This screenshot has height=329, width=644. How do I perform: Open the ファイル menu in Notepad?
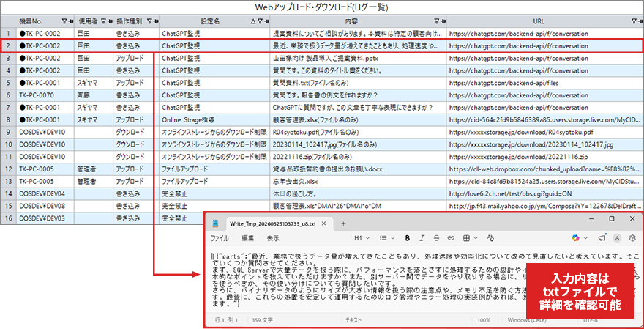(220, 238)
